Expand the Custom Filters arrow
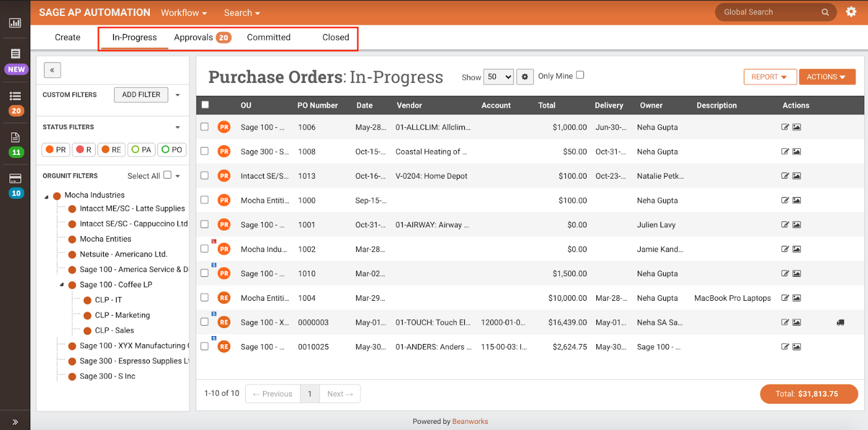868x430 pixels. (x=178, y=95)
